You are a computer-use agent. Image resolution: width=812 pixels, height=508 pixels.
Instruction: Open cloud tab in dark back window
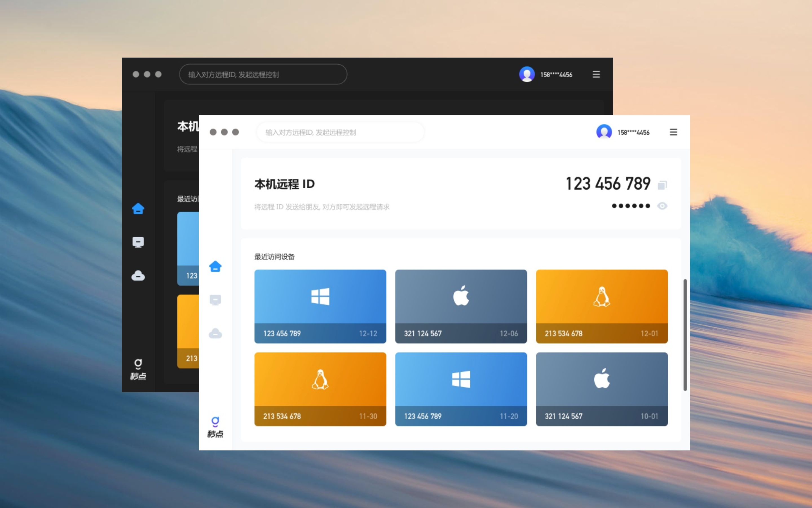(x=138, y=275)
